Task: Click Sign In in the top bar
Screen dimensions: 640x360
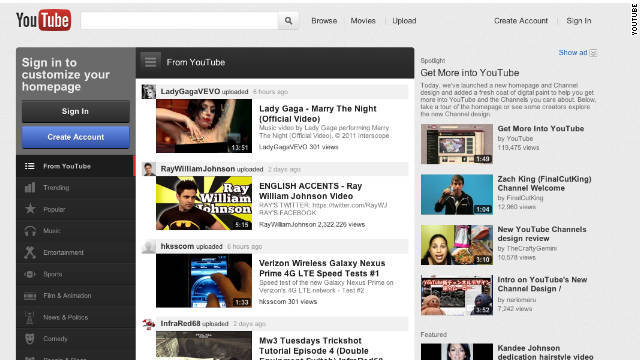Action: point(579,21)
